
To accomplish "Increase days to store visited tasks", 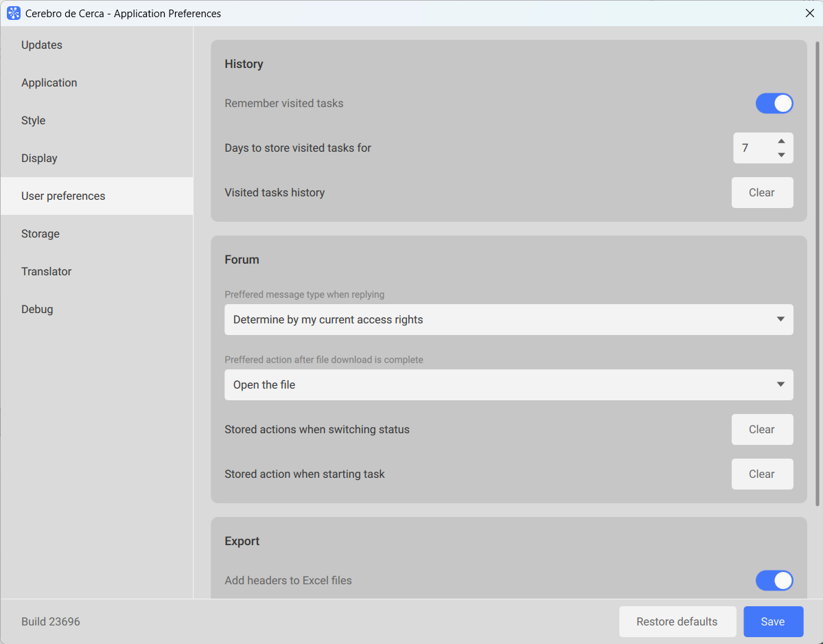I will tap(781, 141).
